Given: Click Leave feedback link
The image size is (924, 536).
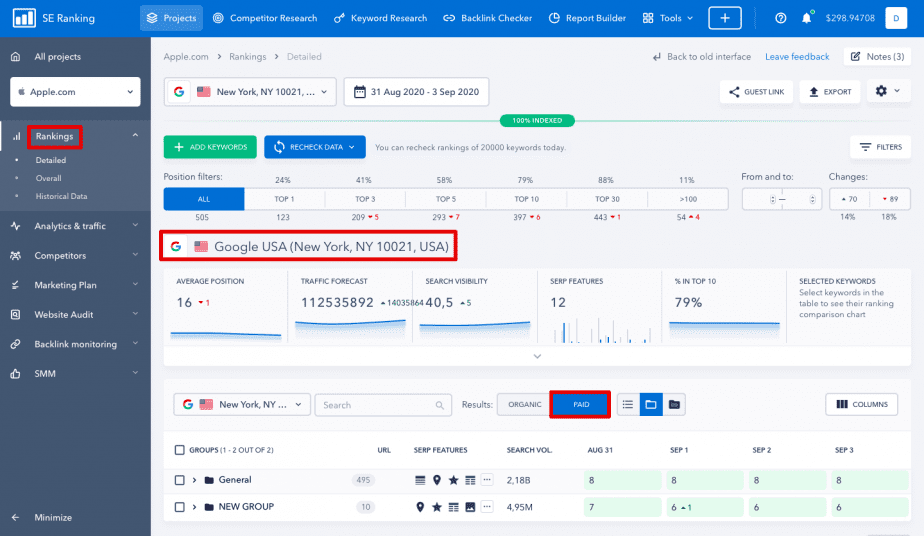Looking at the screenshot, I should pyautogui.click(x=797, y=57).
